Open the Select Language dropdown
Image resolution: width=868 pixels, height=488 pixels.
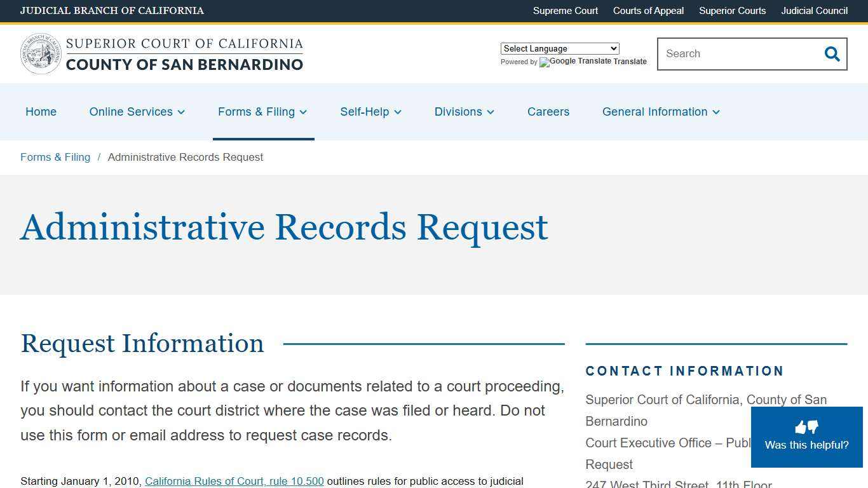click(x=559, y=48)
